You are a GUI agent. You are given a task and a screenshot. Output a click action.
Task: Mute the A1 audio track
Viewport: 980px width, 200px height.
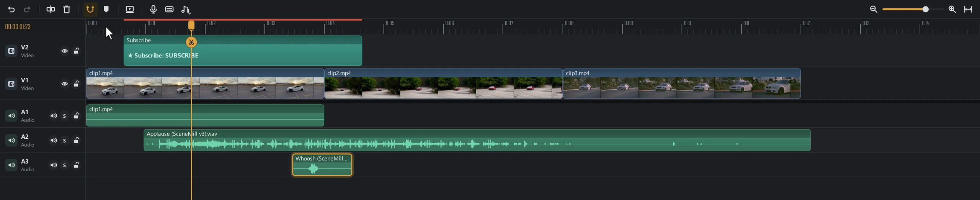point(54,116)
